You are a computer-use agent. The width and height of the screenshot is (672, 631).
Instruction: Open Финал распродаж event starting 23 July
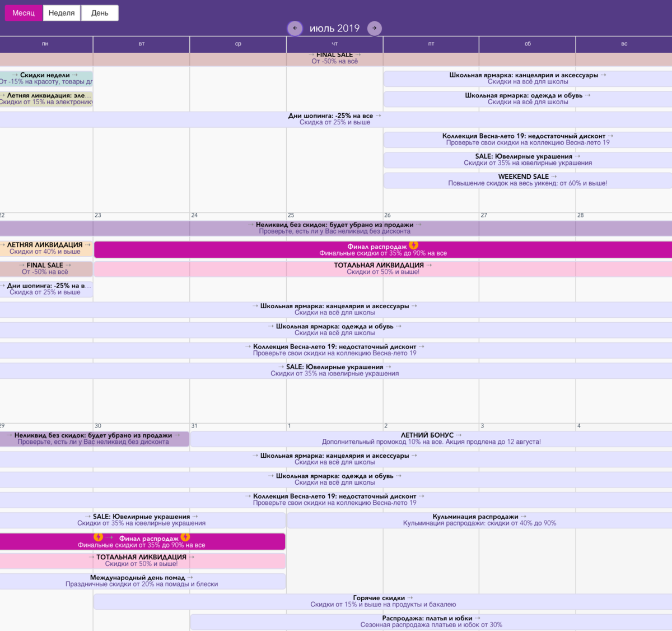tap(383, 250)
